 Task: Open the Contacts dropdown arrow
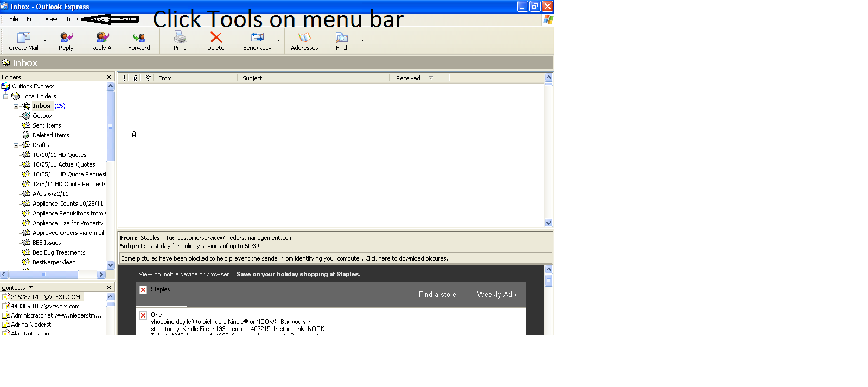tap(30, 288)
